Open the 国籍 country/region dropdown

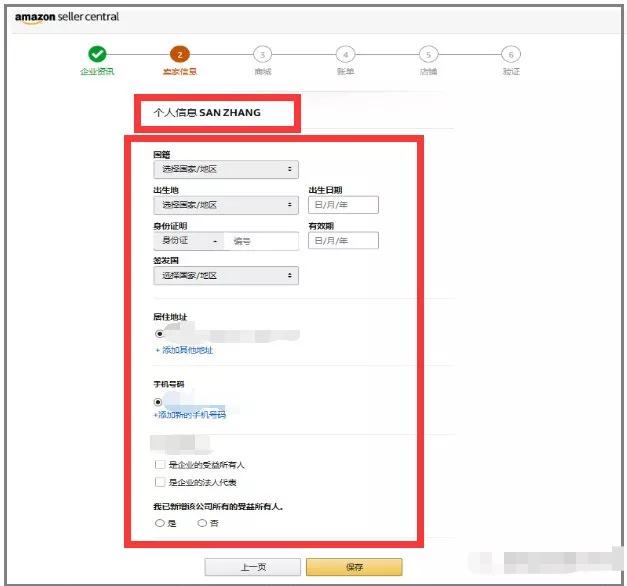point(226,169)
